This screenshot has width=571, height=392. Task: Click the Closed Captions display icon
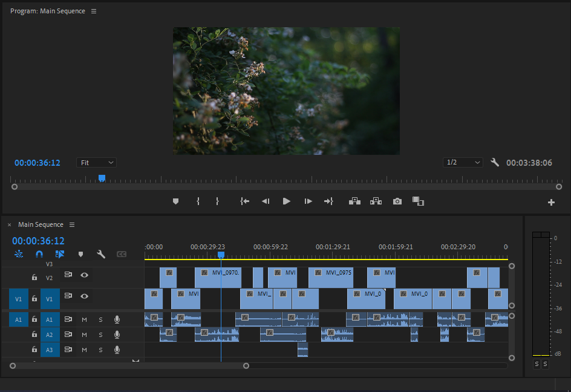[122, 254]
